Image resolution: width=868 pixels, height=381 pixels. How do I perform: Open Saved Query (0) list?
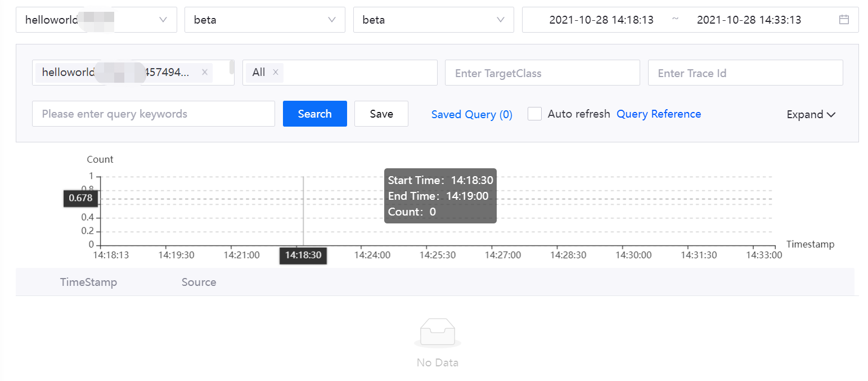tap(471, 114)
